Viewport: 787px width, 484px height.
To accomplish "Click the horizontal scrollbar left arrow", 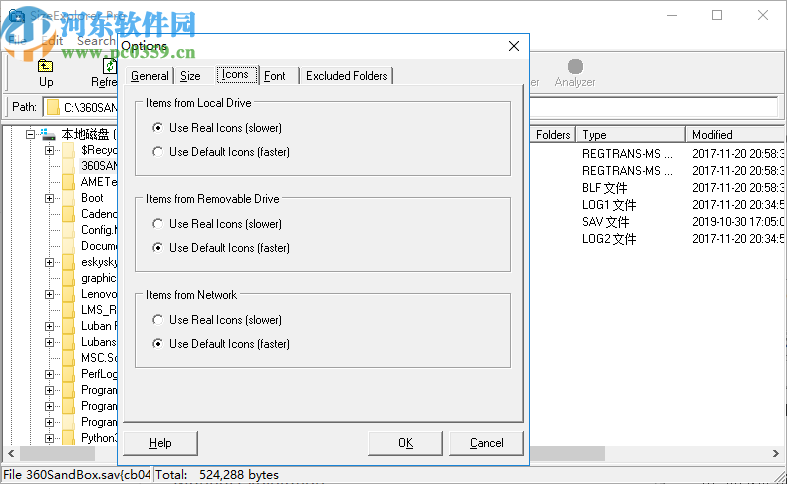I will pyautogui.click(x=11, y=453).
